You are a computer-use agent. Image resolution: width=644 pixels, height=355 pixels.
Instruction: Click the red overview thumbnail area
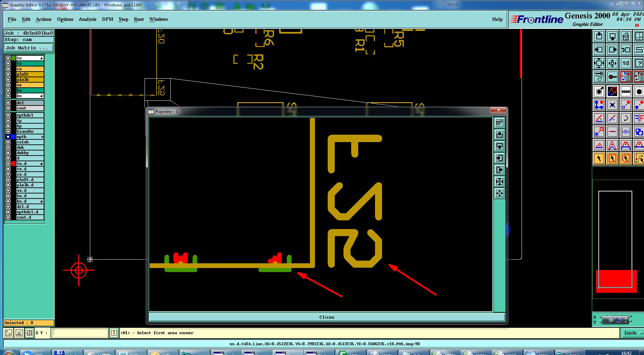[616, 281]
